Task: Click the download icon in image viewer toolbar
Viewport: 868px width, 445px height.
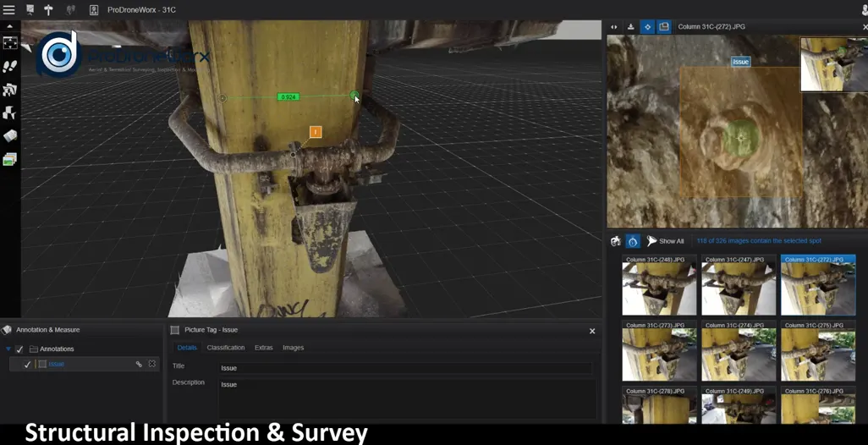Action: pos(630,27)
